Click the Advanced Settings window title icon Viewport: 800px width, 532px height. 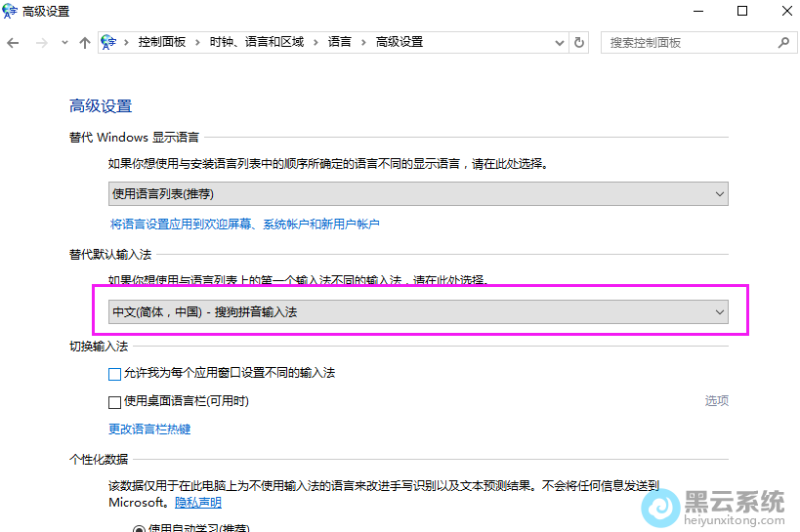tap(11, 11)
